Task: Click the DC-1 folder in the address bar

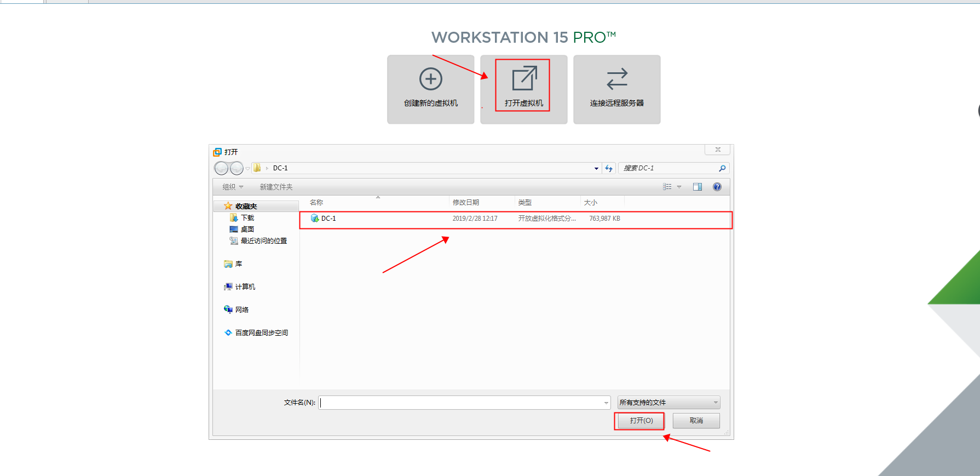Action: pos(280,168)
